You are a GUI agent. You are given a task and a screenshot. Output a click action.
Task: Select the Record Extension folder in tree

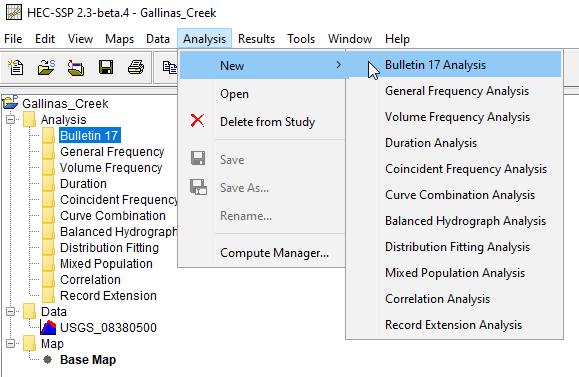[108, 296]
